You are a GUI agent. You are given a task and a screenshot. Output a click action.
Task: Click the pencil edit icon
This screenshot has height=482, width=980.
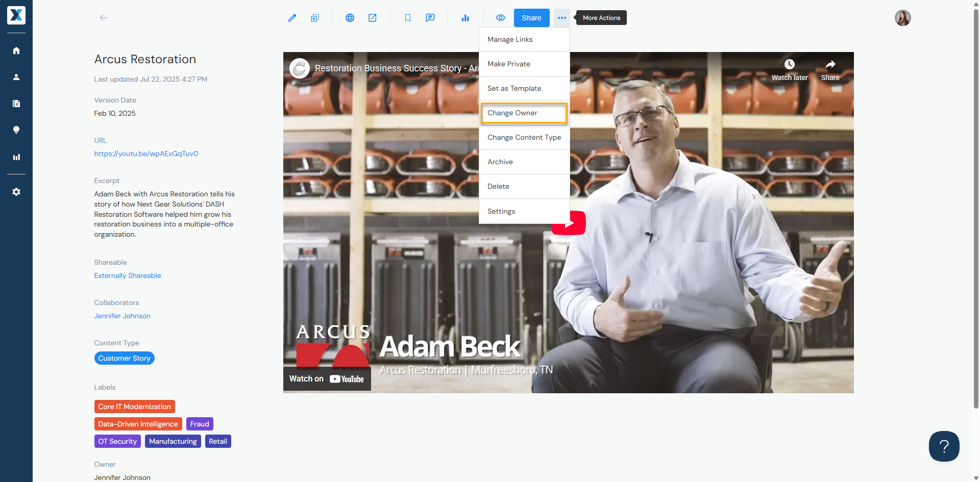coord(292,18)
